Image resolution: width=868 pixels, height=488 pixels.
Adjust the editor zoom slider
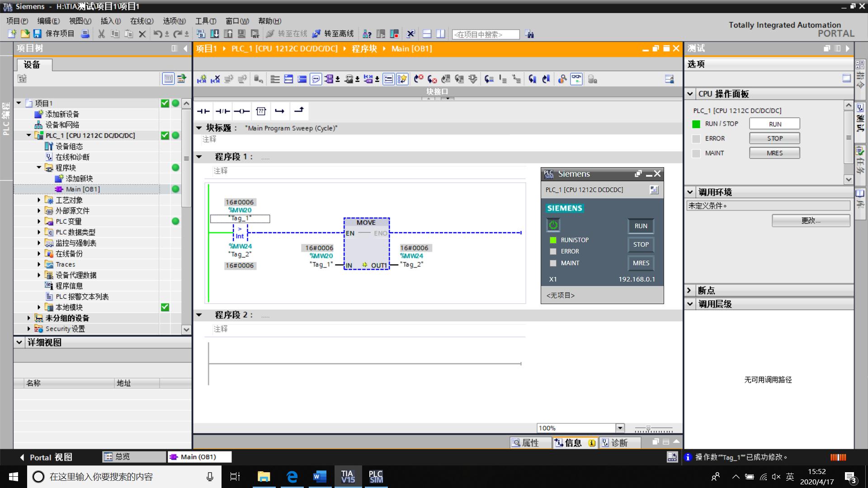(x=648, y=428)
